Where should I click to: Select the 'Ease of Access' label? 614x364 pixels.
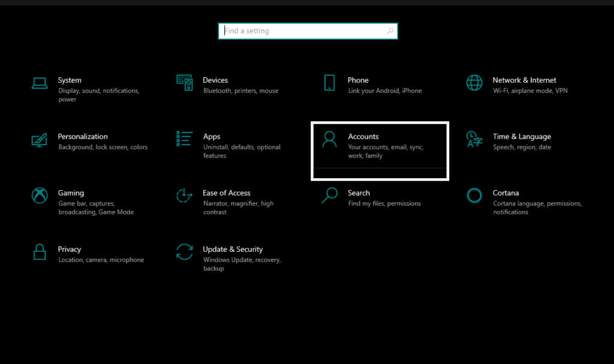(227, 193)
